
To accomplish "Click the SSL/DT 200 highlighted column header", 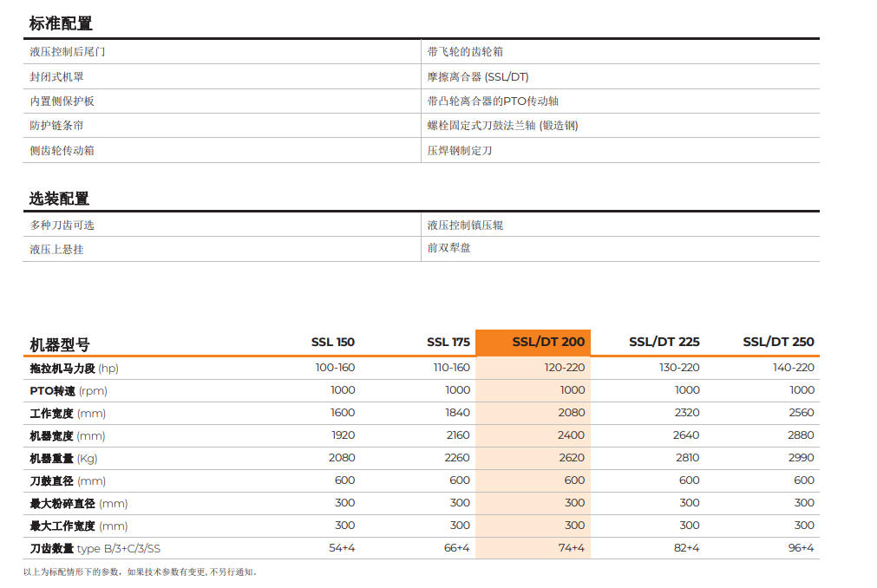I will [x=548, y=342].
